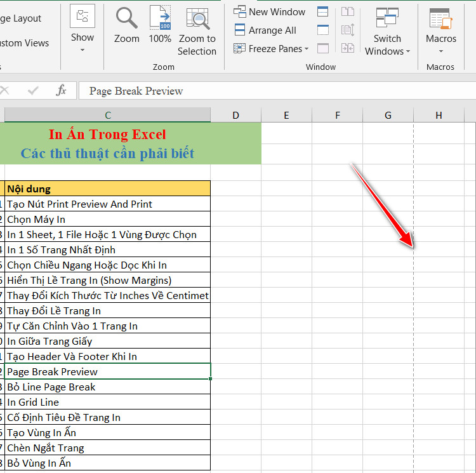Select column F header
476x473 pixels.
[337, 115]
